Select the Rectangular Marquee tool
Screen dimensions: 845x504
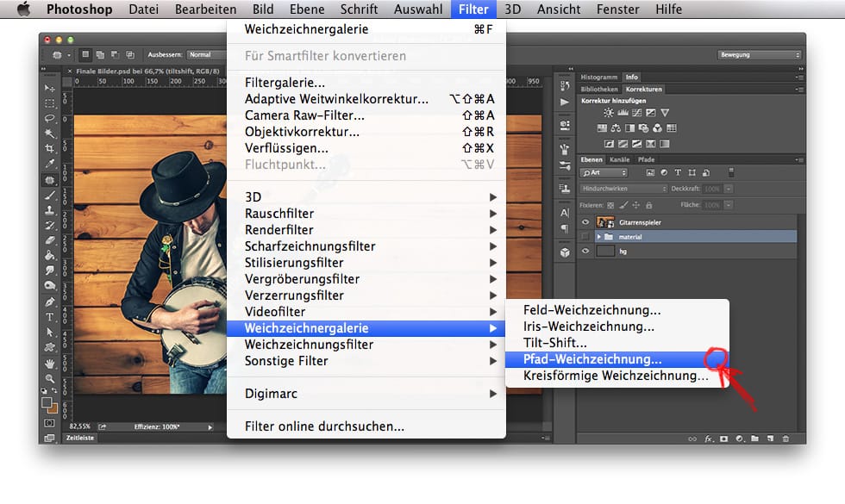click(x=50, y=103)
